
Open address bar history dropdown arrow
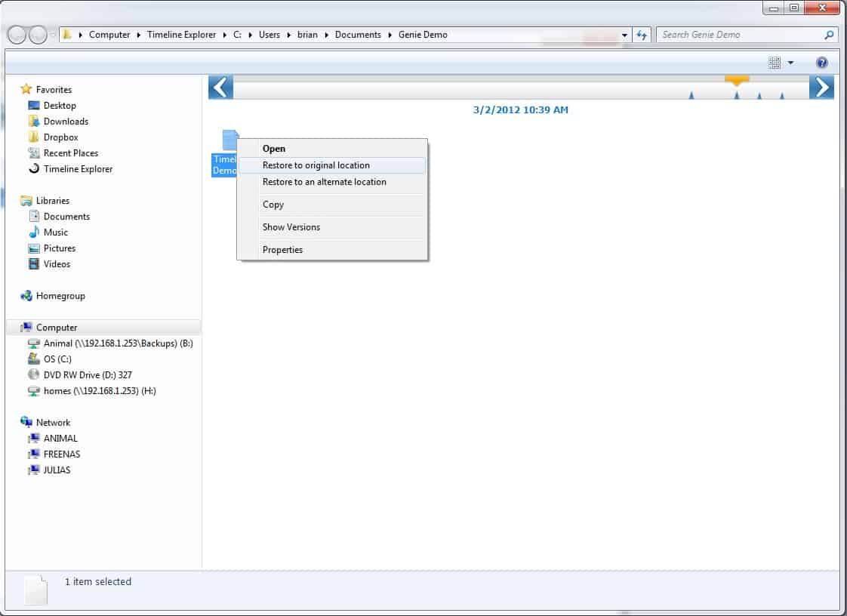[624, 35]
